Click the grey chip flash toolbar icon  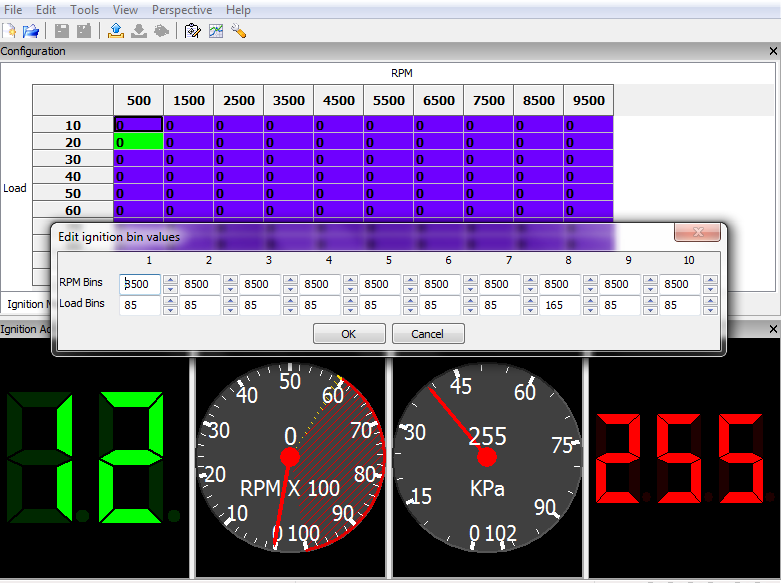pos(161,31)
